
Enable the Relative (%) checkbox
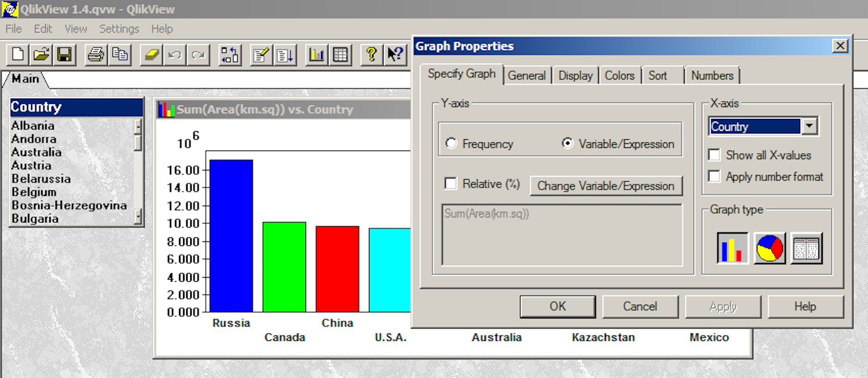(x=451, y=184)
